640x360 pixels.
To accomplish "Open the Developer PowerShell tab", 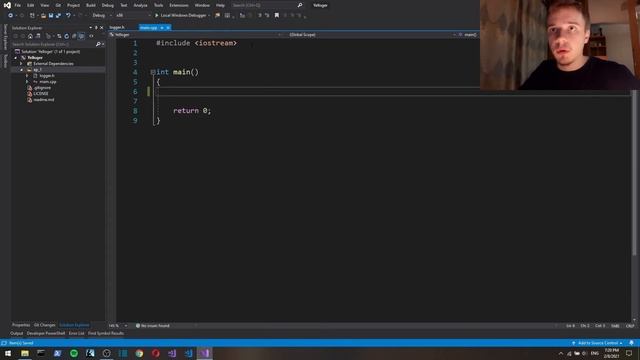I will tap(46, 333).
